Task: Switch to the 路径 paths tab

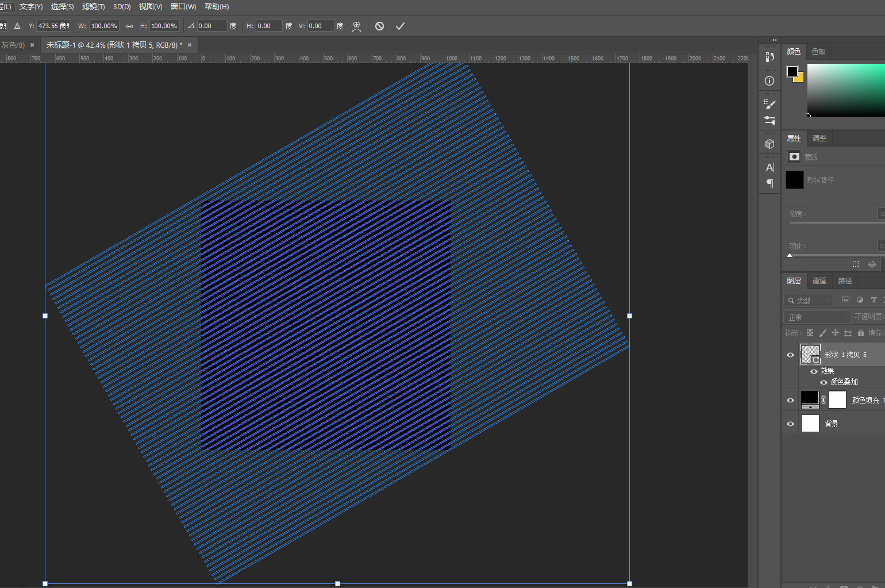Action: pyautogui.click(x=845, y=281)
